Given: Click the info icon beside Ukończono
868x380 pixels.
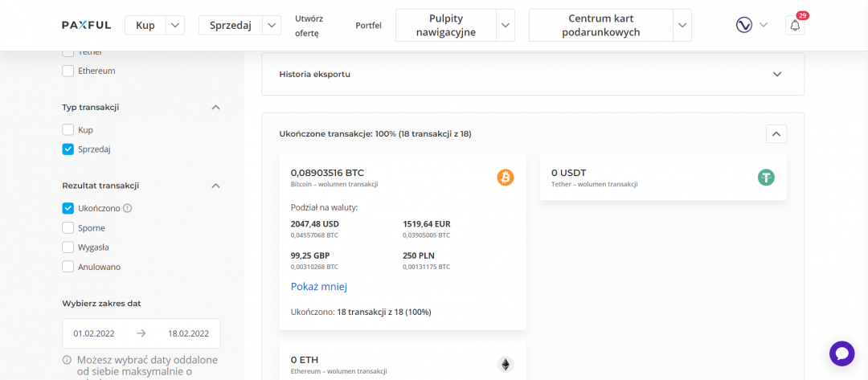Looking at the screenshot, I should tap(128, 208).
